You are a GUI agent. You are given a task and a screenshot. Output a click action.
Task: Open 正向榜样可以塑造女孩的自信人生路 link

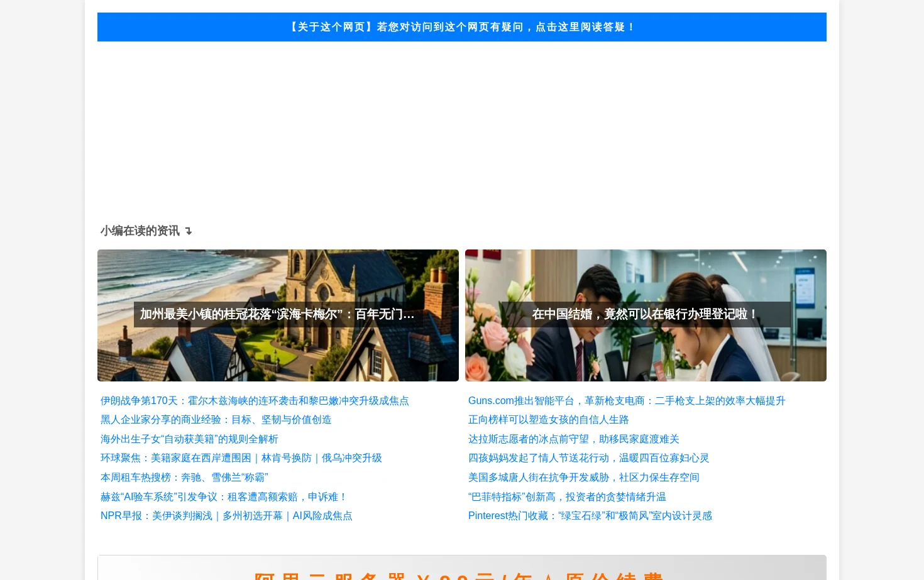click(549, 420)
